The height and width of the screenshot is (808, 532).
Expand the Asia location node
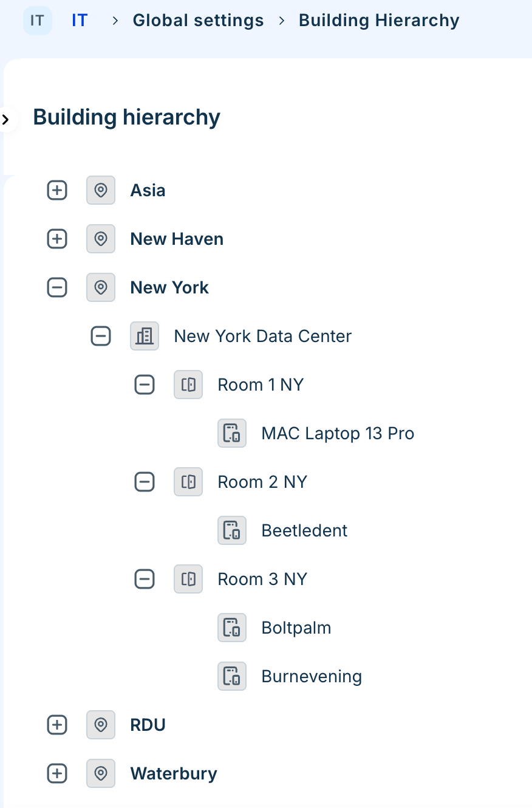pyautogui.click(x=57, y=190)
